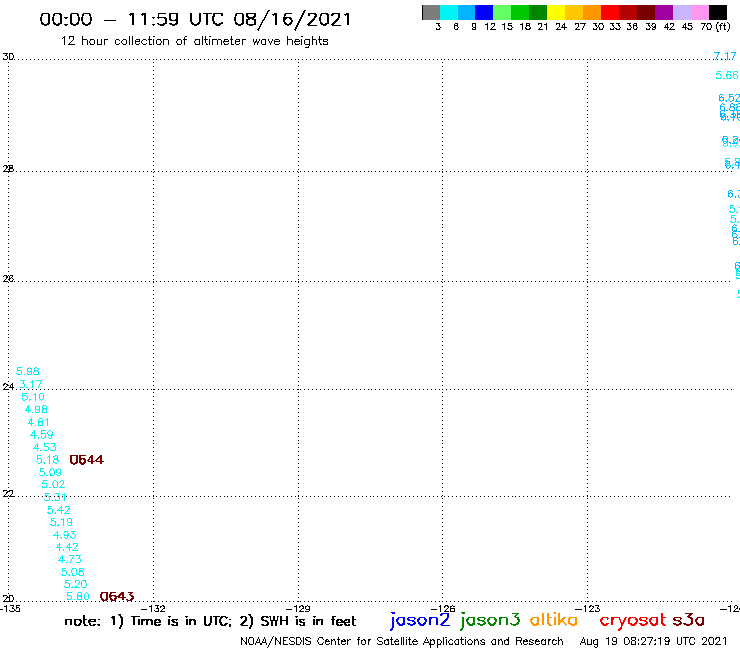Screen dimensions: 740x650
Task: Click the yellow swatch in the color legend
Action: [556, 12]
